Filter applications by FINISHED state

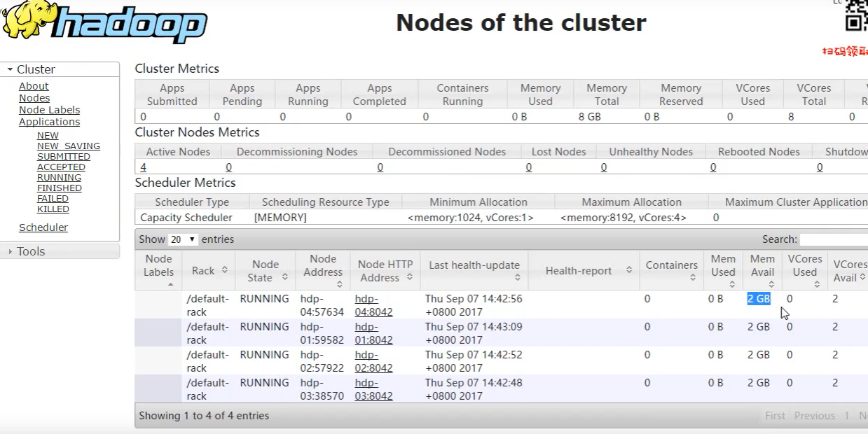(x=60, y=188)
